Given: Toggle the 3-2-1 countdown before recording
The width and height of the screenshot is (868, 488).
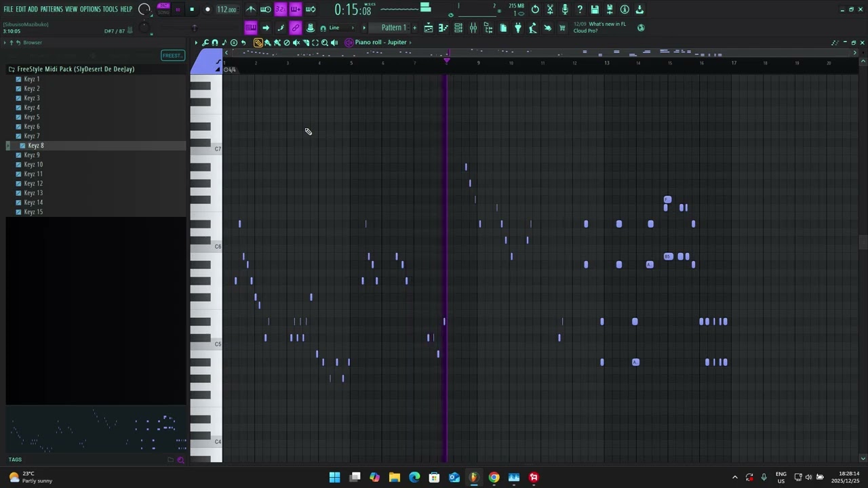Looking at the screenshot, I should point(281,9).
